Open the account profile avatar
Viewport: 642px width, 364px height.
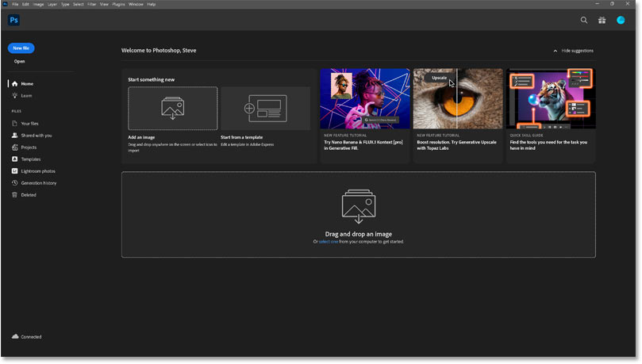(x=621, y=20)
